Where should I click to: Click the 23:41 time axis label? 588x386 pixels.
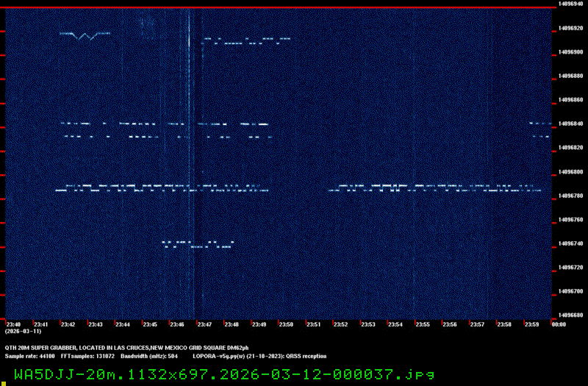click(41, 324)
